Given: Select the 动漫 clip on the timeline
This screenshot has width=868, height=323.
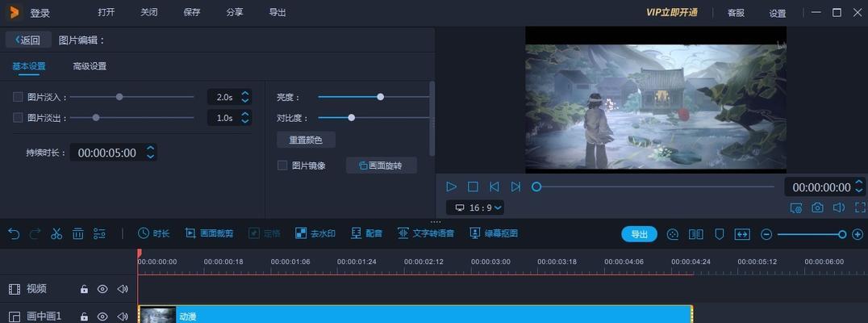Looking at the screenshot, I should click(x=415, y=315).
